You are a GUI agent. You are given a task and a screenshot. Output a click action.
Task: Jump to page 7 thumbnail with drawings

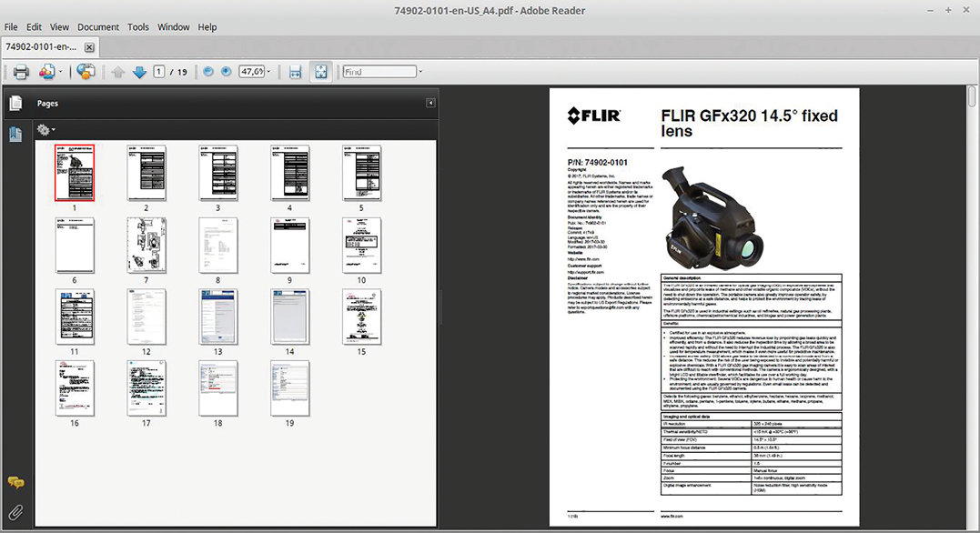[x=146, y=245]
